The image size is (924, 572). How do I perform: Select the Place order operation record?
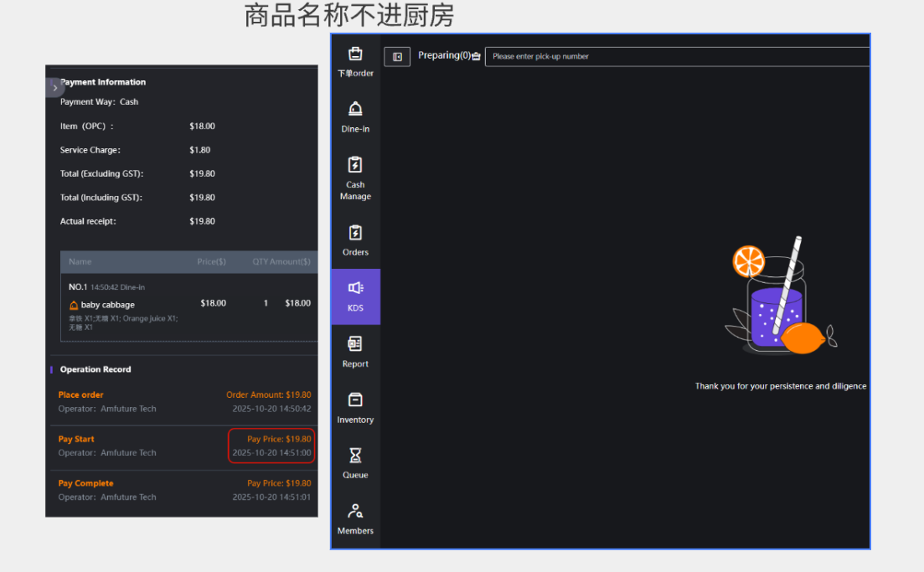pyautogui.click(x=81, y=394)
